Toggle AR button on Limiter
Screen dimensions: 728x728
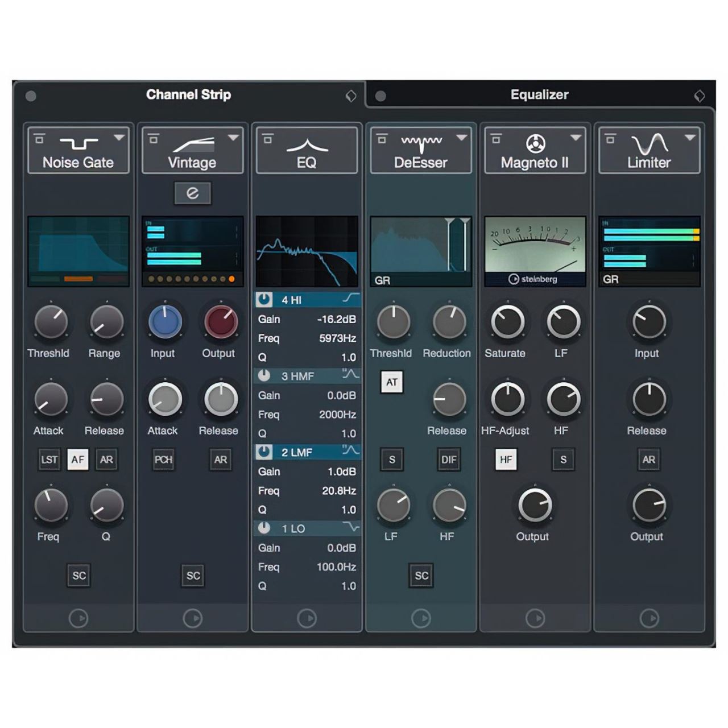(649, 460)
